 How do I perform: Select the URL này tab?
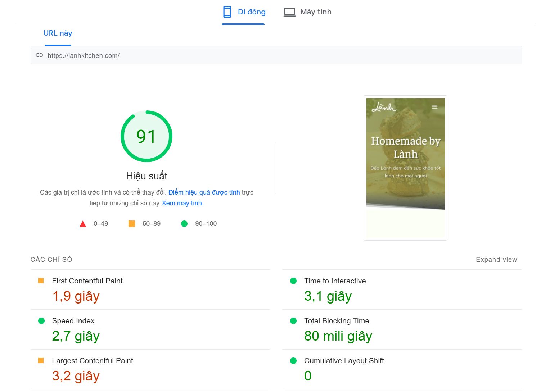(58, 33)
